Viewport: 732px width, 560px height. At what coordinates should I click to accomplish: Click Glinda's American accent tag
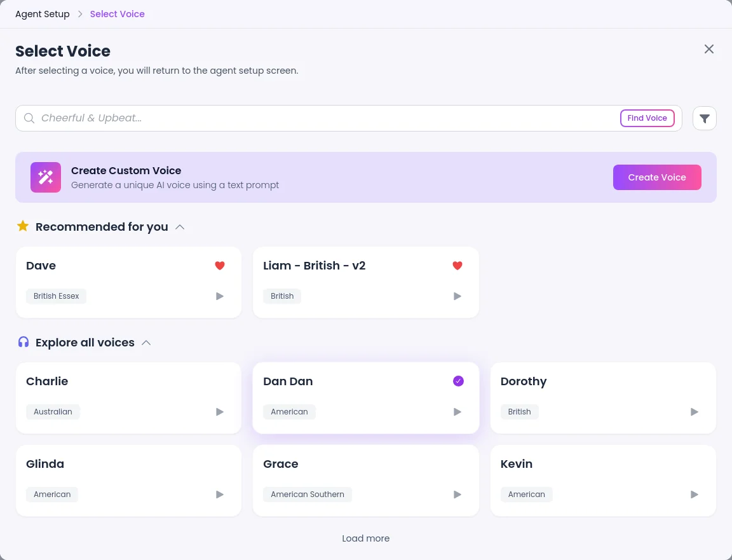click(x=52, y=495)
